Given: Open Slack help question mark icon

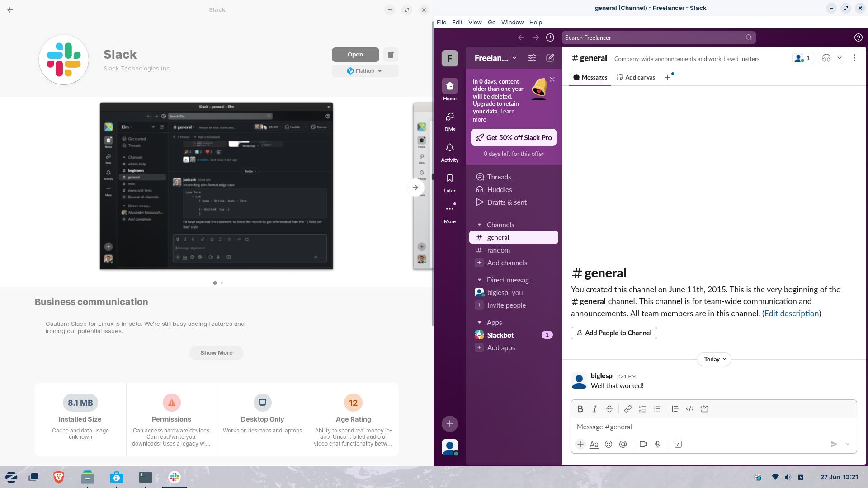Looking at the screenshot, I should (x=858, y=38).
